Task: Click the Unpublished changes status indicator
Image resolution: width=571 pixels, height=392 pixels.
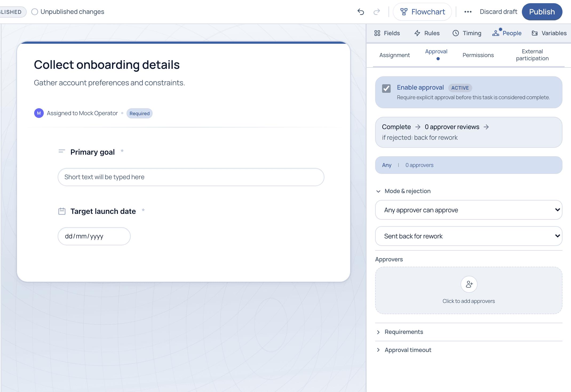Action: [68, 12]
